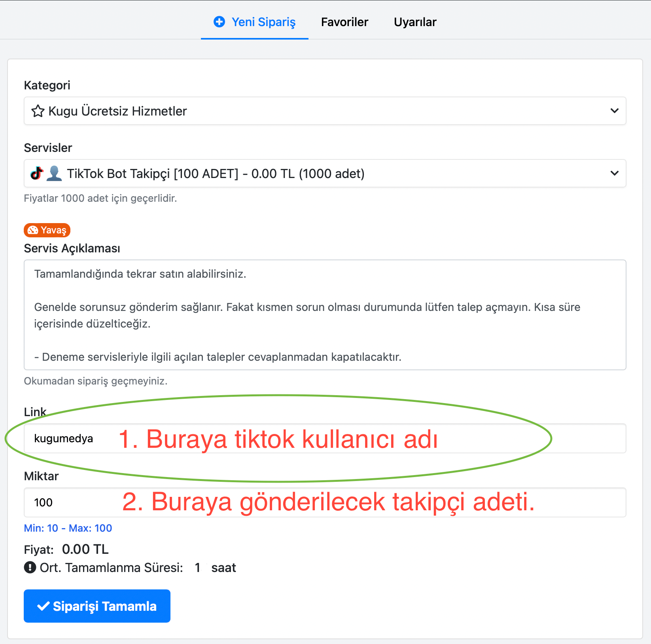Click the text 'Fiyatlar 1000 adet için geçerlidir.'
Image resolution: width=651 pixels, height=644 pixels.
(x=100, y=198)
